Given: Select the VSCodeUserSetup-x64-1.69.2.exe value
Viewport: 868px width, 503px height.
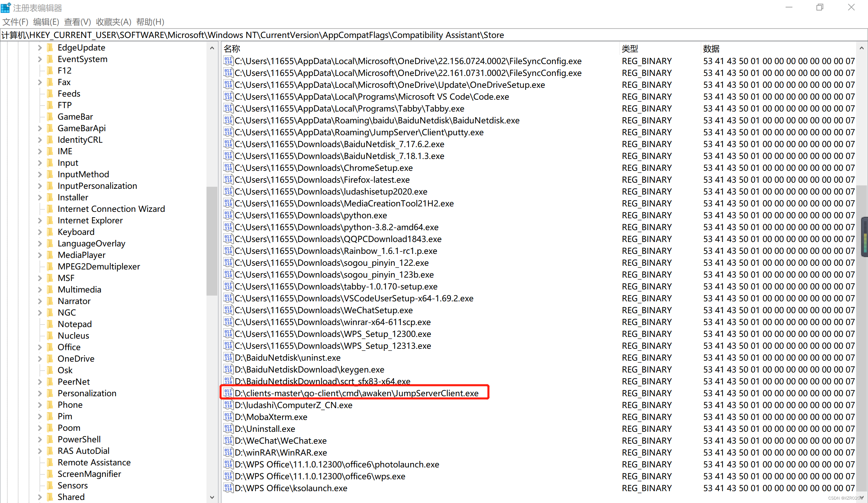Looking at the screenshot, I should 354,298.
